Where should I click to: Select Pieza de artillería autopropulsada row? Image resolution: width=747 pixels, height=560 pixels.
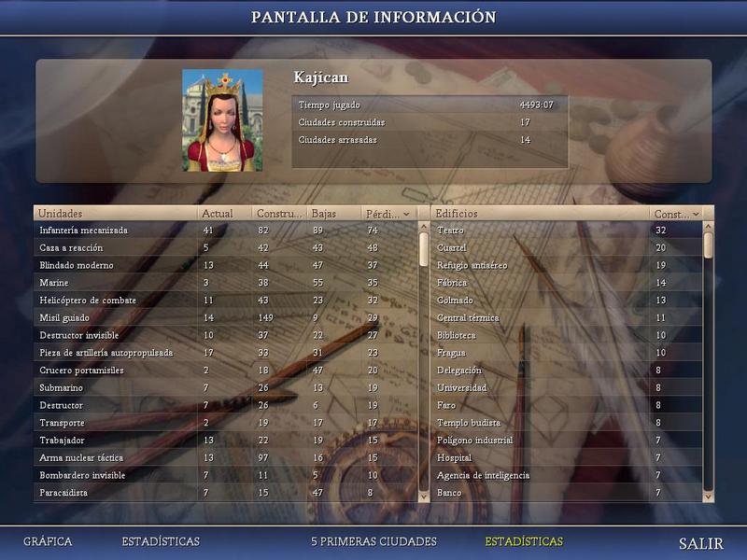click(226, 353)
